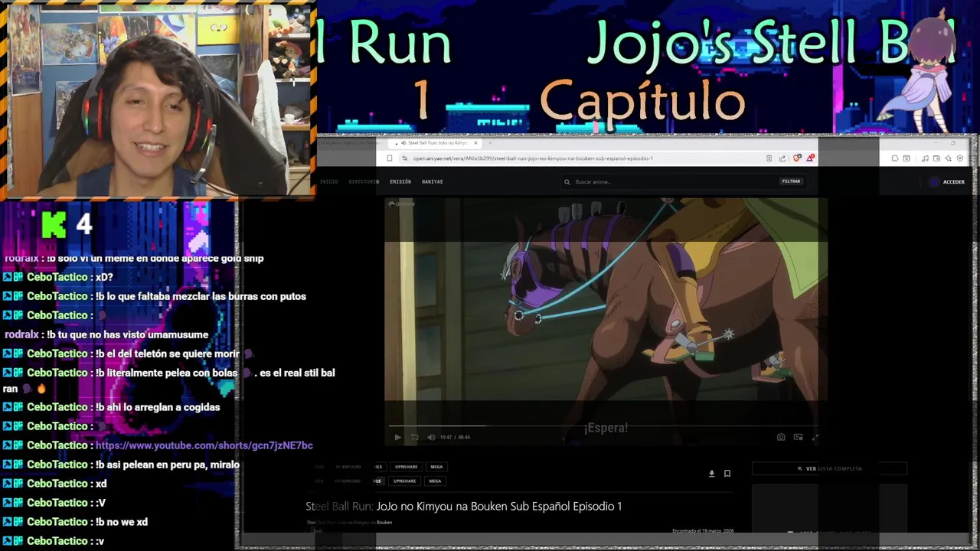Select UPNSHARE server in second server row
The height and width of the screenshot is (551, 980).
(404, 481)
